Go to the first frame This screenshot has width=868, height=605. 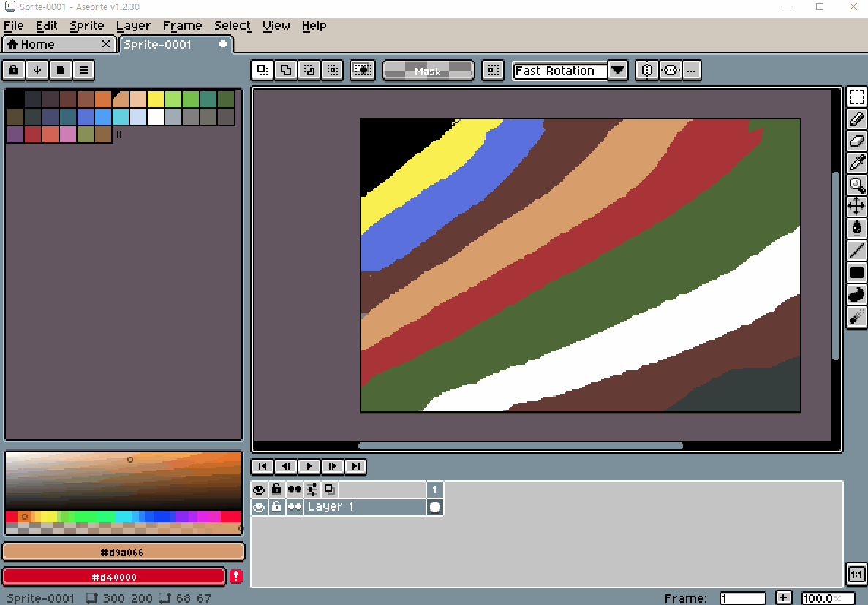point(263,466)
